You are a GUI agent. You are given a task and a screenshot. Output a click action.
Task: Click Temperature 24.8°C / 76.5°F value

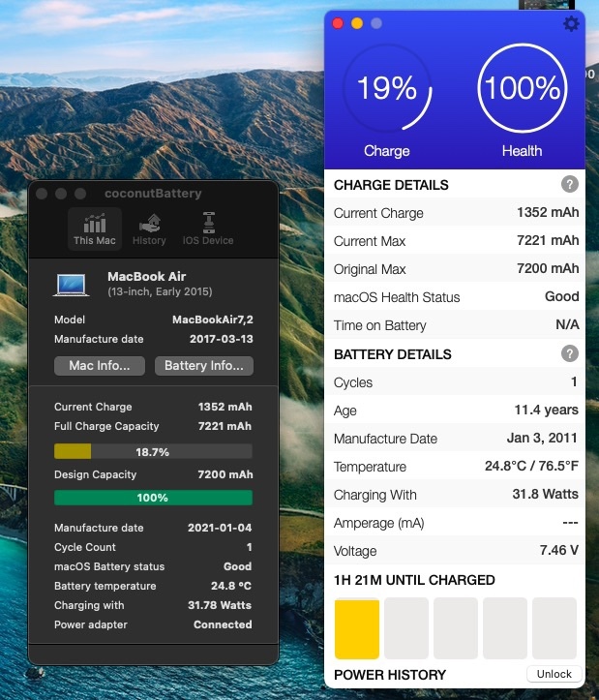pyautogui.click(x=531, y=466)
